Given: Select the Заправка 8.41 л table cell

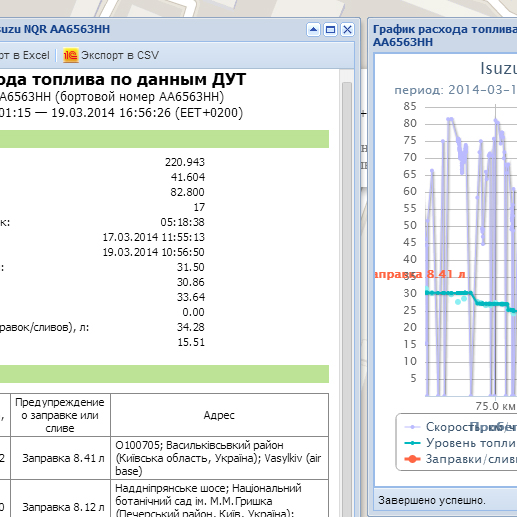Looking at the screenshot, I should (60, 458).
